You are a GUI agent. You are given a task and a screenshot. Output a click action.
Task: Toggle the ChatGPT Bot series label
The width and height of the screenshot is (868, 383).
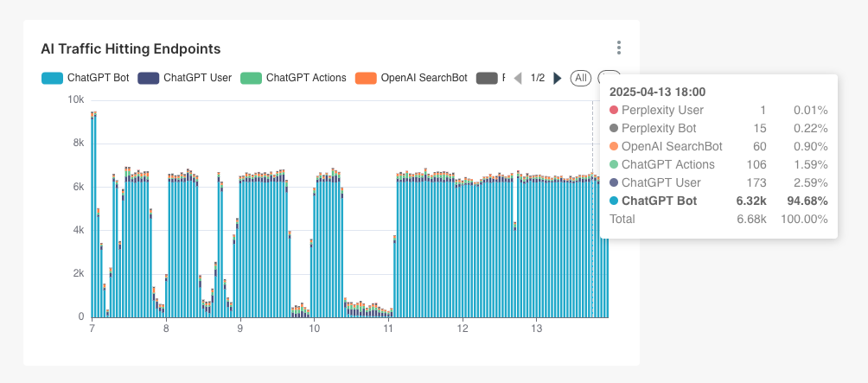(97, 78)
